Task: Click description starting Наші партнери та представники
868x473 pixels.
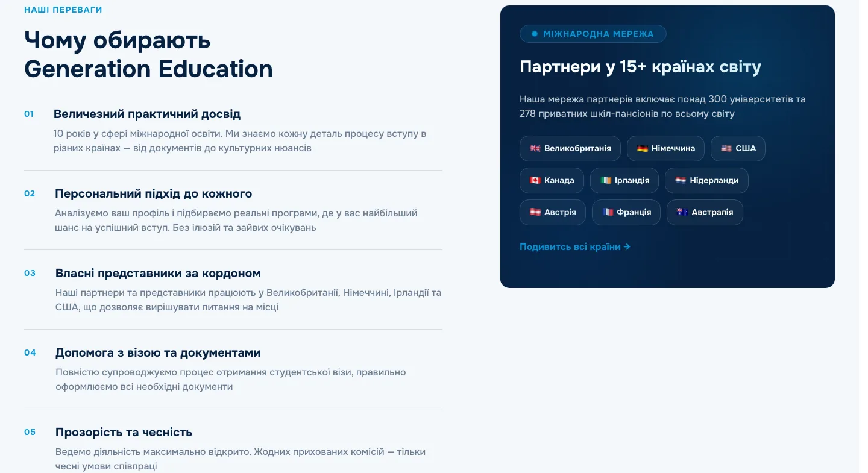Action: tap(248, 299)
